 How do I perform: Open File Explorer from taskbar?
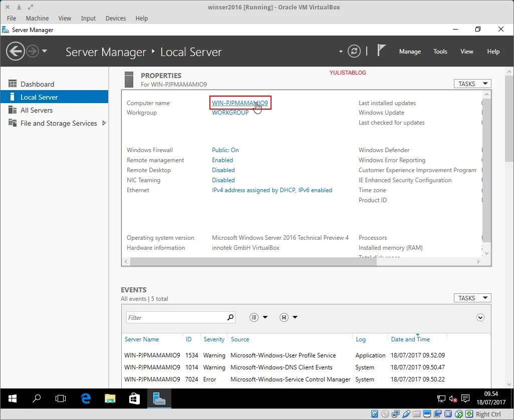click(x=110, y=398)
